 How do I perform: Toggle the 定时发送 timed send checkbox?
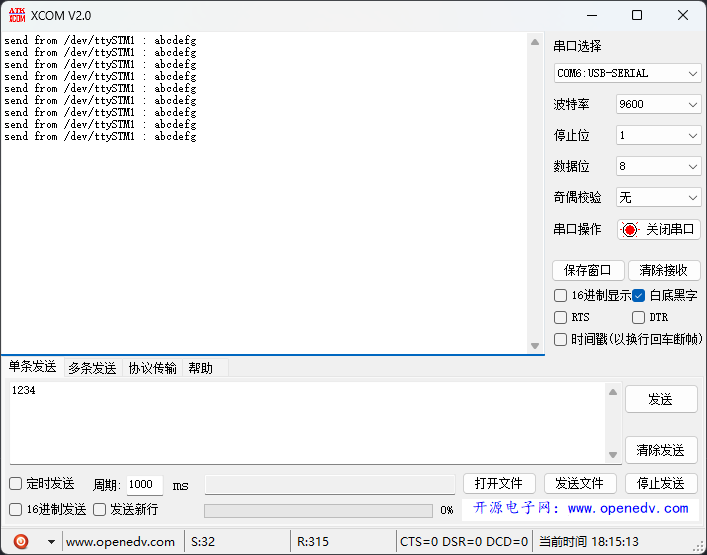pyautogui.click(x=16, y=484)
